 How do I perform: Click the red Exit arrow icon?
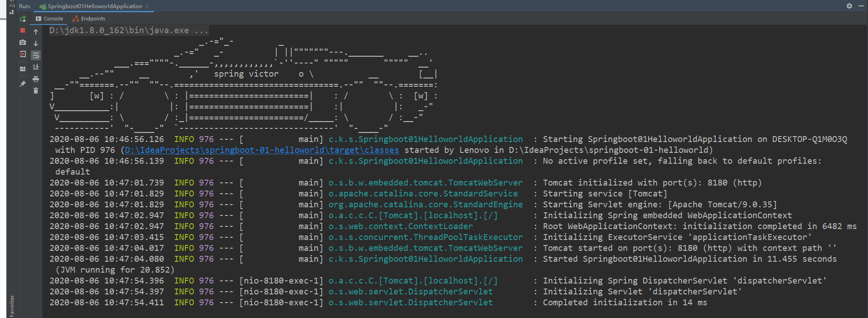pos(23,54)
